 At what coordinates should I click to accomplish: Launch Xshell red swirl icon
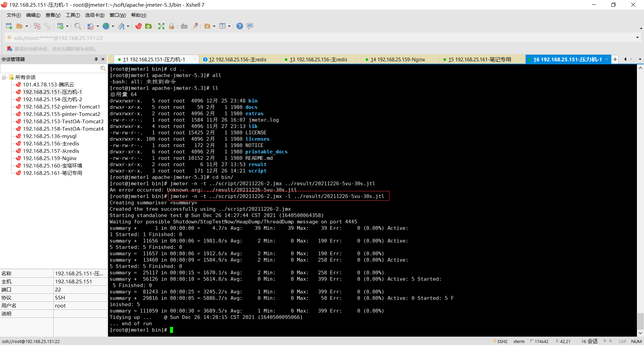pyautogui.click(x=139, y=26)
